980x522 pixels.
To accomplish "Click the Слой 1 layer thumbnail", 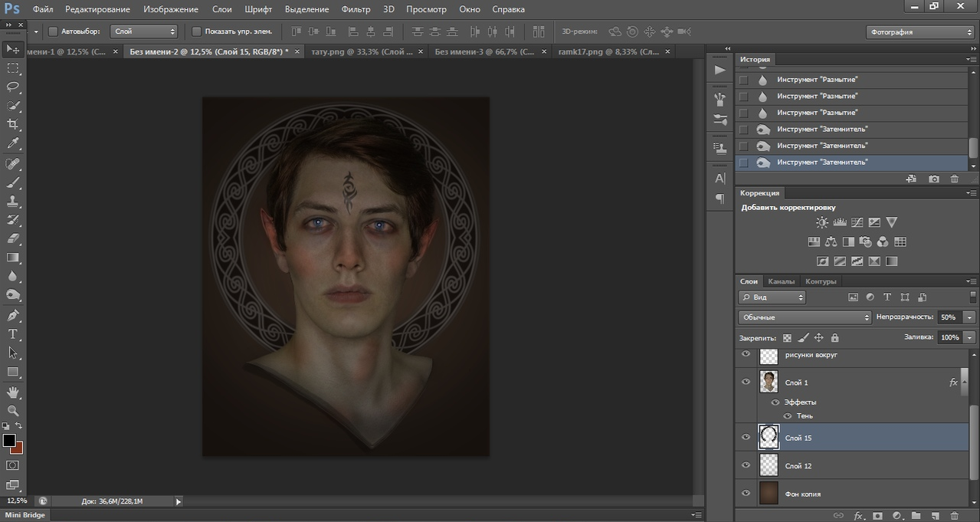I will (x=769, y=382).
